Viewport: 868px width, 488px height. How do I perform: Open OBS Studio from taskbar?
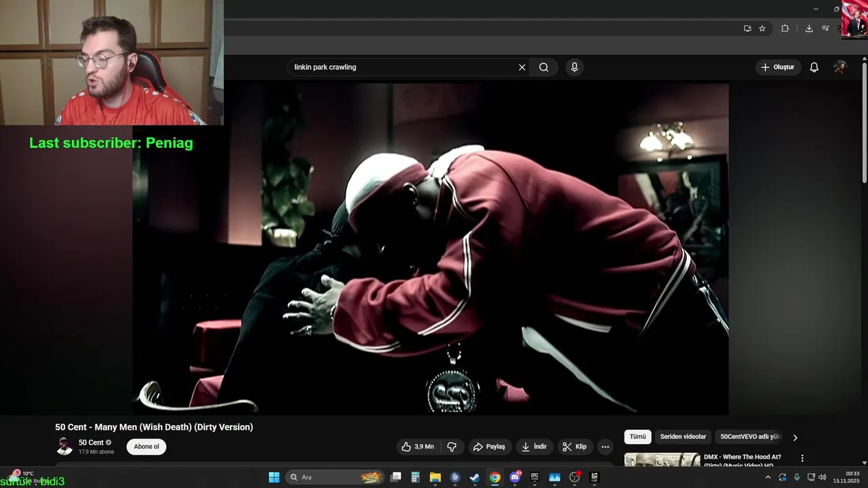(574, 477)
